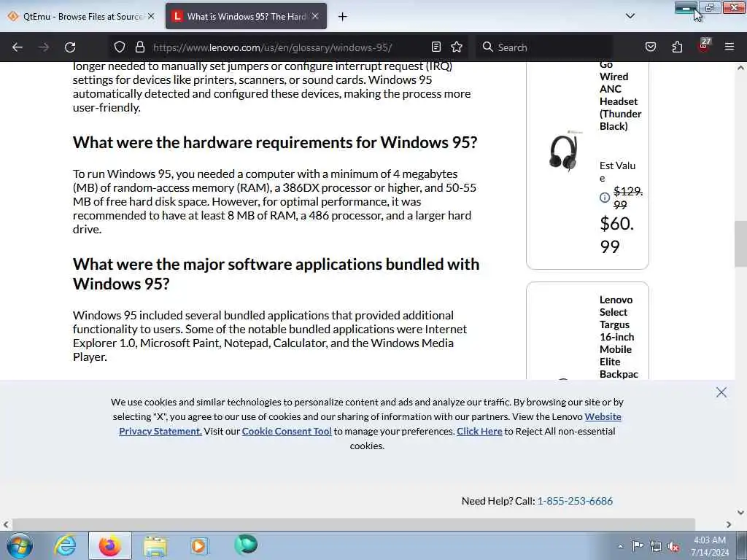Open the tracking protection shield icon
747x560 pixels.
120,47
